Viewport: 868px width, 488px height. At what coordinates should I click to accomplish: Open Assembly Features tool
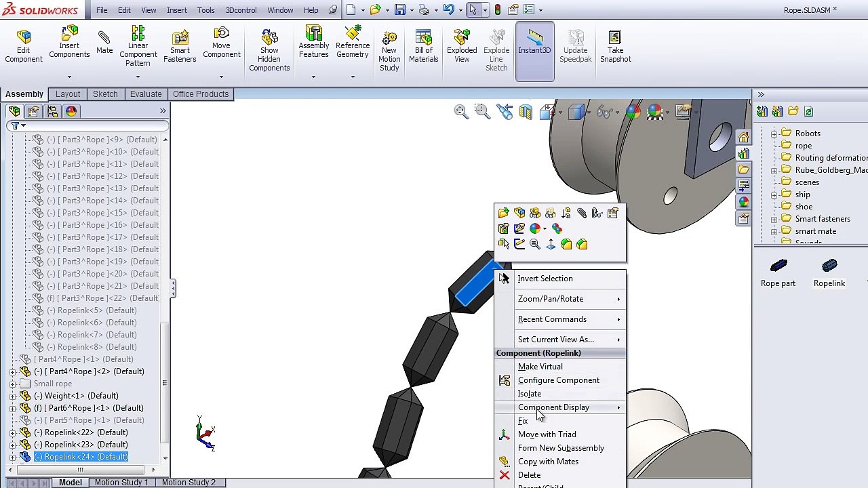pos(313,42)
